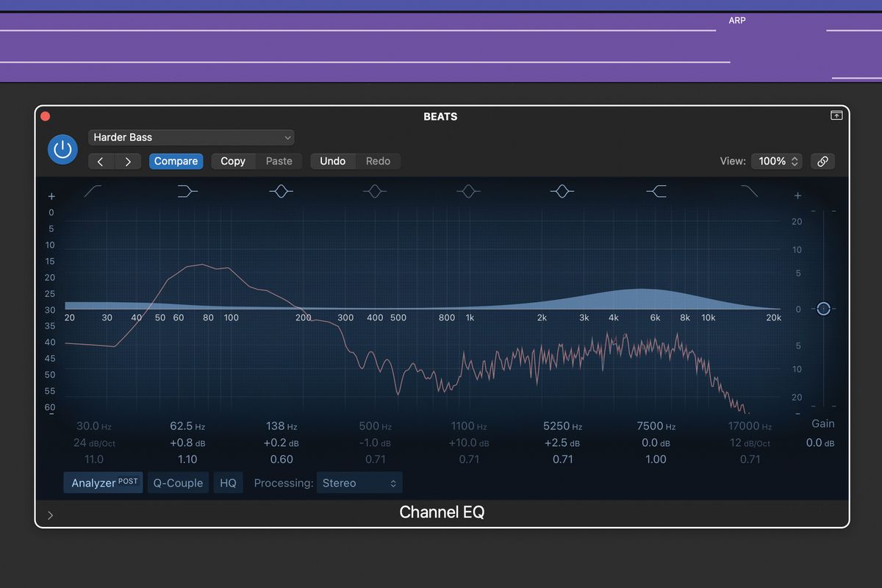This screenshot has height=588, width=882.
Task: Enable Q-Couple mode
Action: coord(178,483)
